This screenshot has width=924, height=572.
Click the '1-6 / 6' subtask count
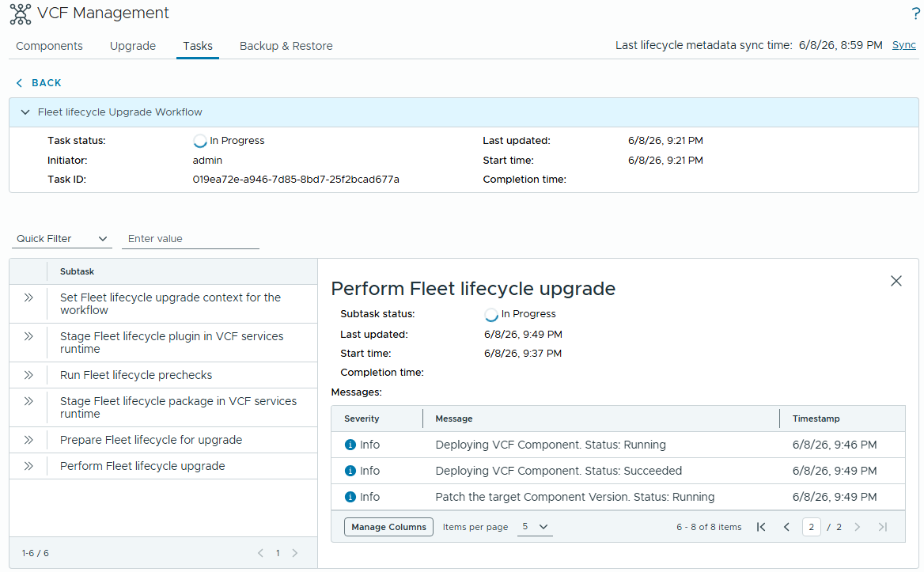click(36, 553)
